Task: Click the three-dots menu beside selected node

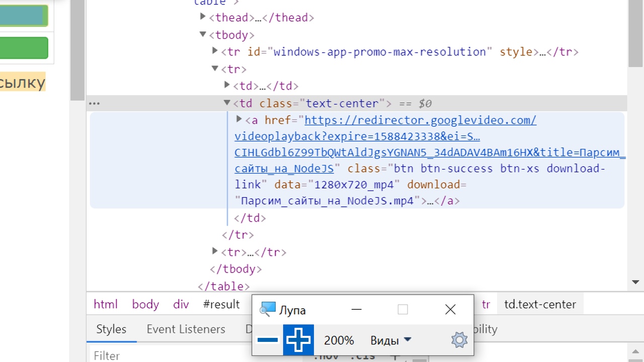Action: point(94,104)
